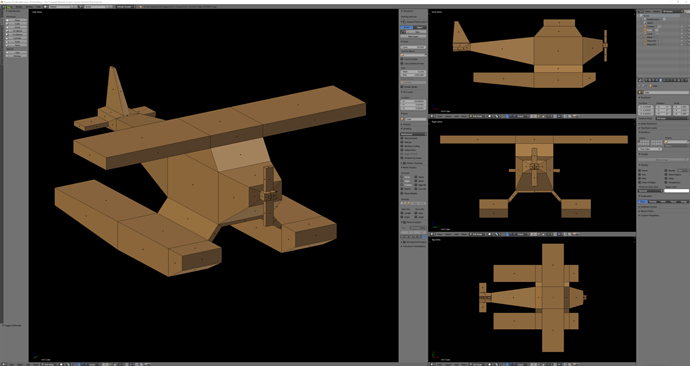Add a Plane mesh primitive
The height and width of the screenshot is (366, 690).
pyautogui.click(x=16, y=20)
